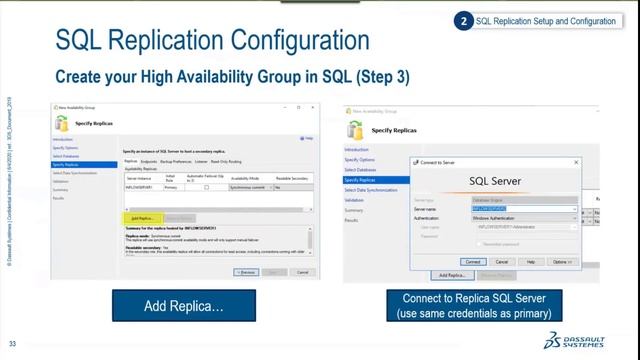Screen dimensions: 640x360
Task: Close the Connect to Server dialog
Action: [x=576, y=162]
